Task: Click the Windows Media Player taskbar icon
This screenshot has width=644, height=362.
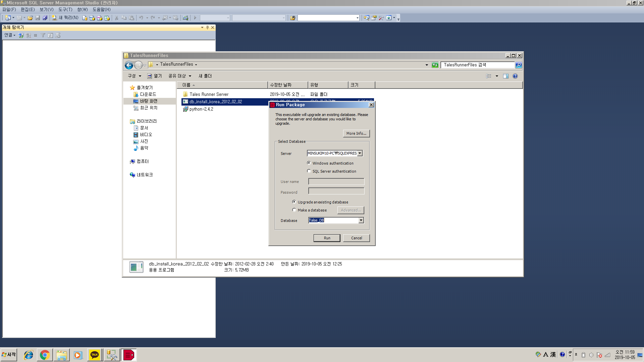Action: 78,355
